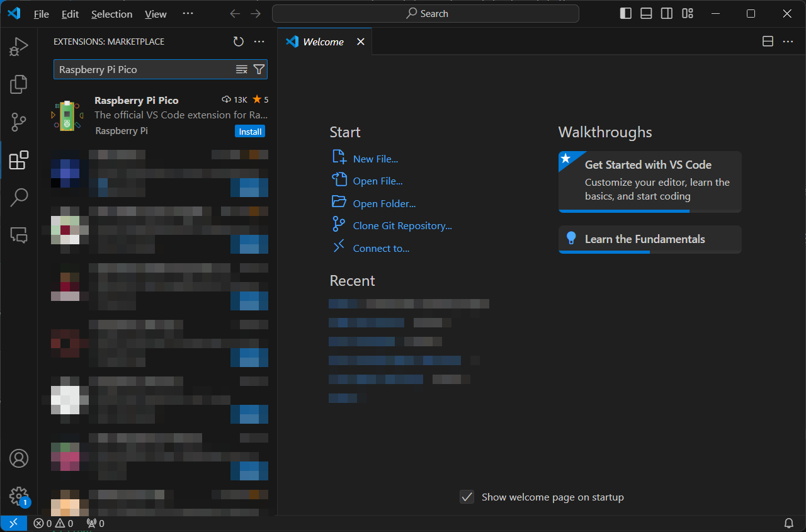
Task: Click the Open Folder... link
Action: point(384,204)
